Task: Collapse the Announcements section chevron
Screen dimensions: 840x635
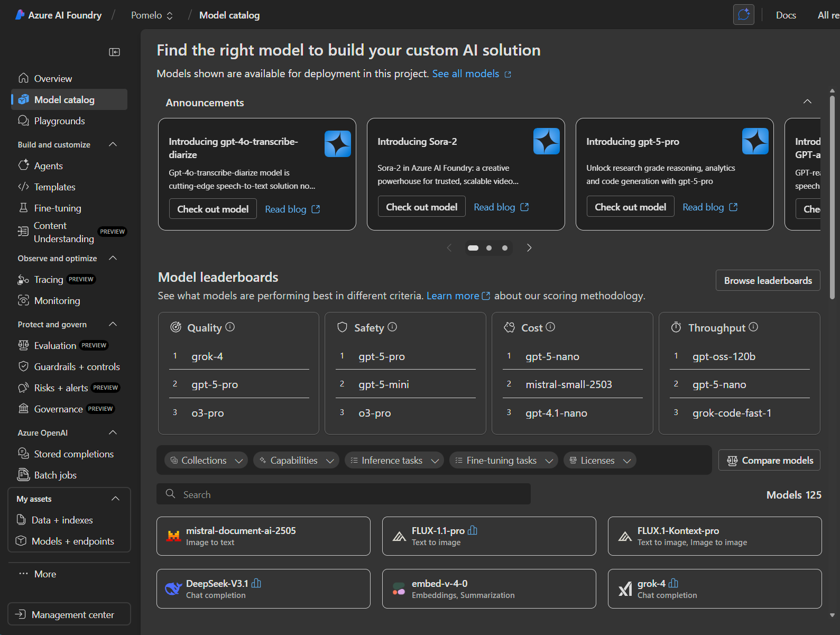Action: pyautogui.click(x=807, y=102)
